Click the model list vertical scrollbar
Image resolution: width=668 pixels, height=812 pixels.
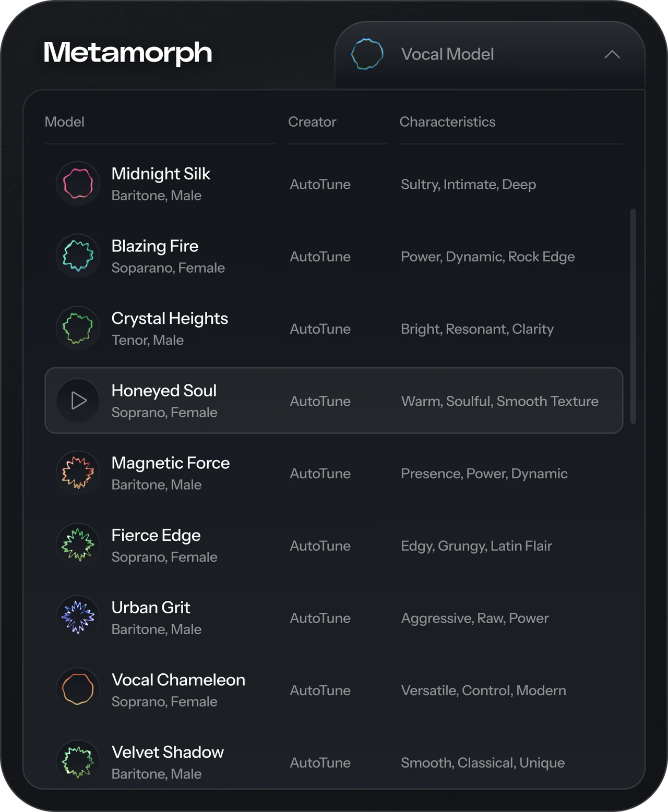633,316
